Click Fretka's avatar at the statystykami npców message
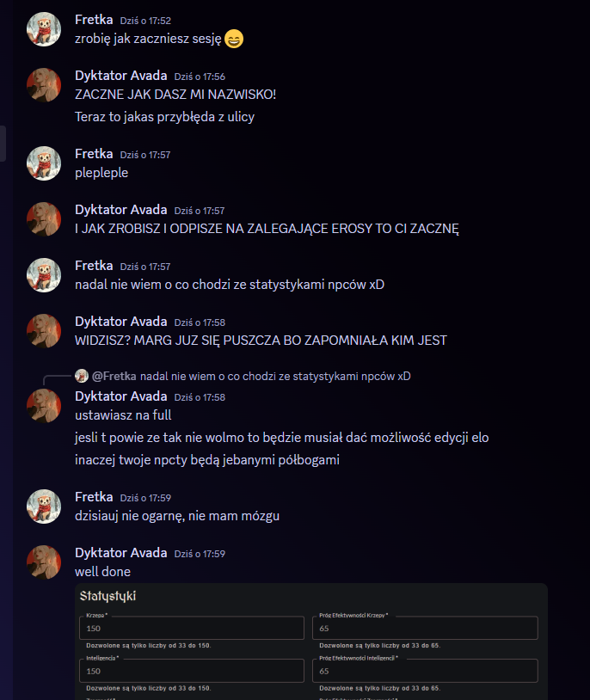Screen dimensions: 590x700 pyautogui.click(x=44, y=275)
